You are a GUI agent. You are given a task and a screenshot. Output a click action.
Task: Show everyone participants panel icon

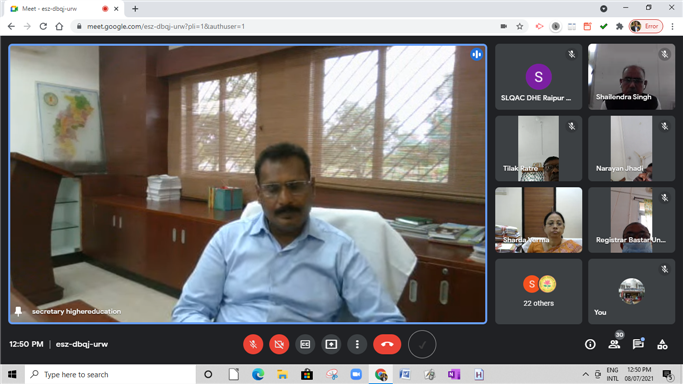click(x=614, y=344)
